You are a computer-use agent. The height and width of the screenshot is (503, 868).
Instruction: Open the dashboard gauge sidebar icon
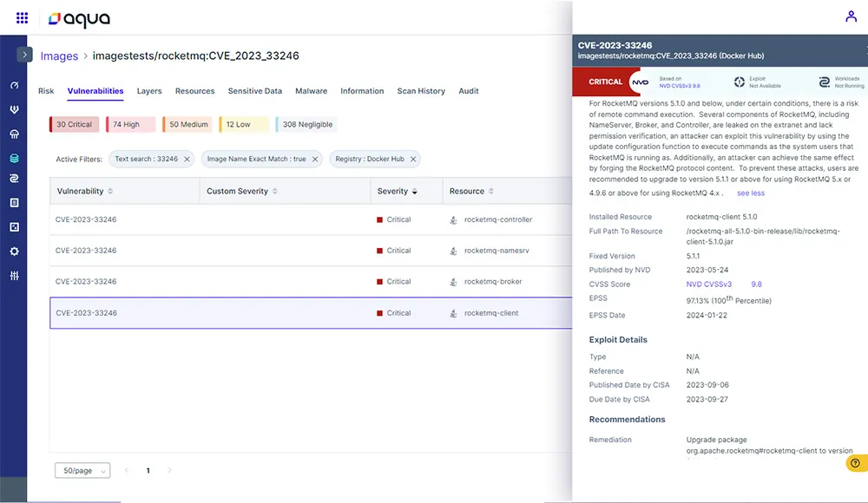click(15, 85)
